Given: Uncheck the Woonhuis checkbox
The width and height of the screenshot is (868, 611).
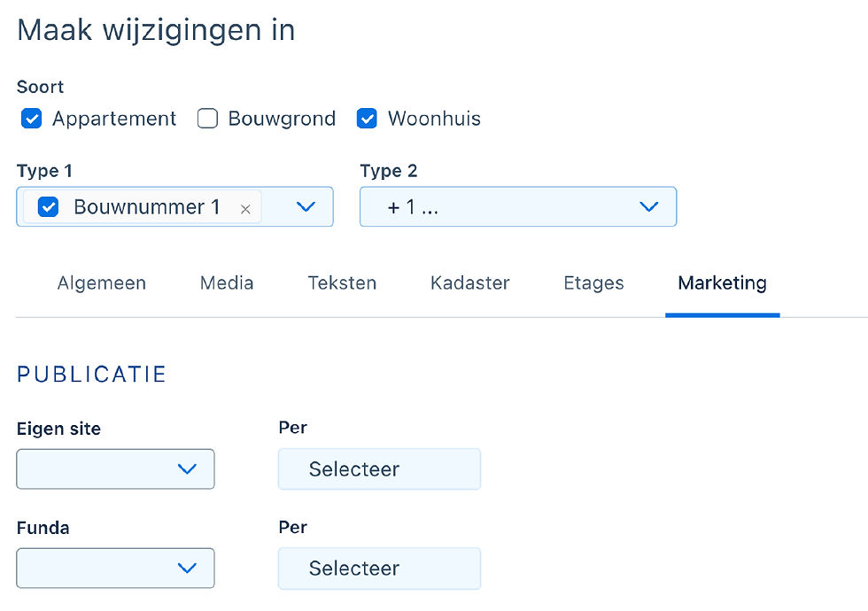Looking at the screenshot, I should click(367, 119).
